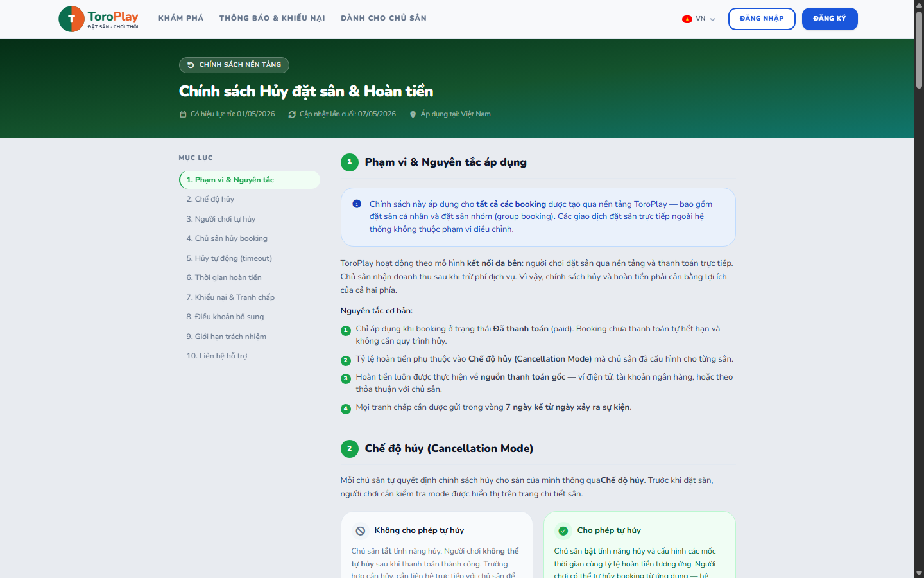Click the Vietnam flag icon

687,19
